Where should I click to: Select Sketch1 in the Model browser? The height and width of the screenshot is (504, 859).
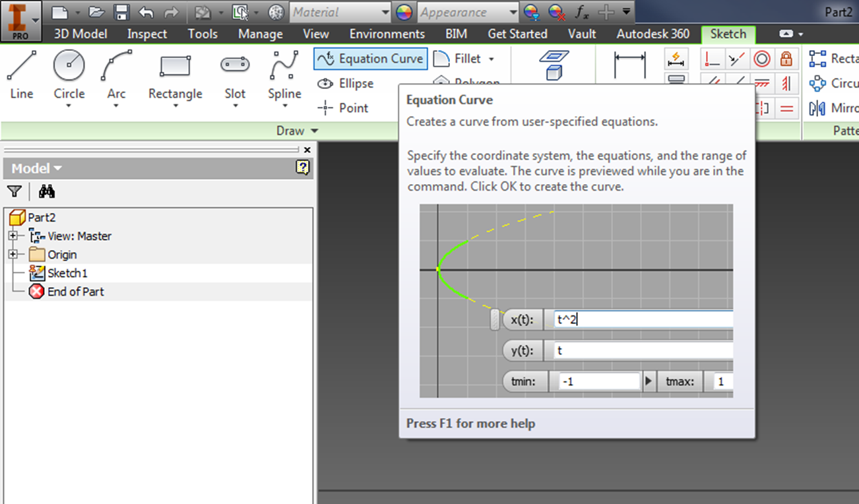click(x=67, y=272)
